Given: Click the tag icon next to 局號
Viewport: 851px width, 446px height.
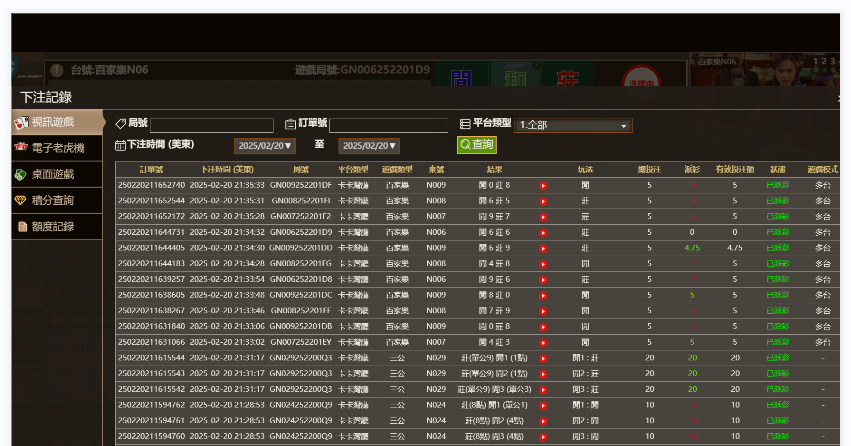Looking at the screenshot, I should (x=120, y=124).
